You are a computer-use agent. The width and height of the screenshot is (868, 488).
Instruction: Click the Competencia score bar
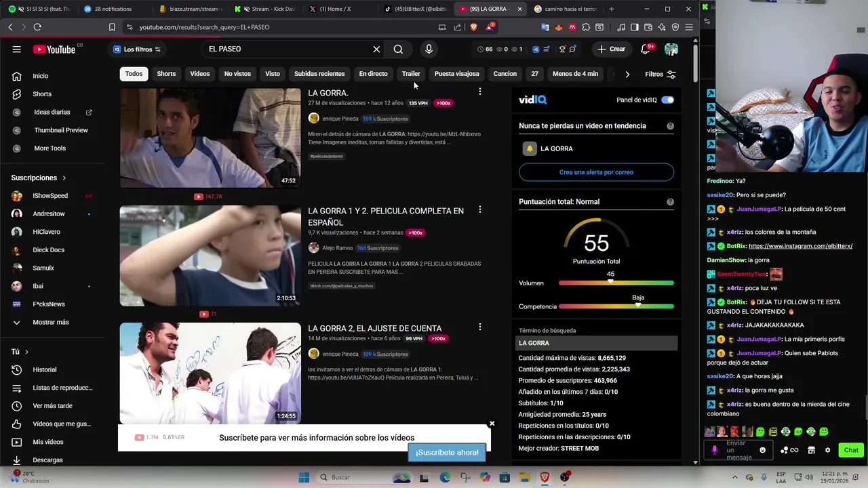[x=616, y=306]
